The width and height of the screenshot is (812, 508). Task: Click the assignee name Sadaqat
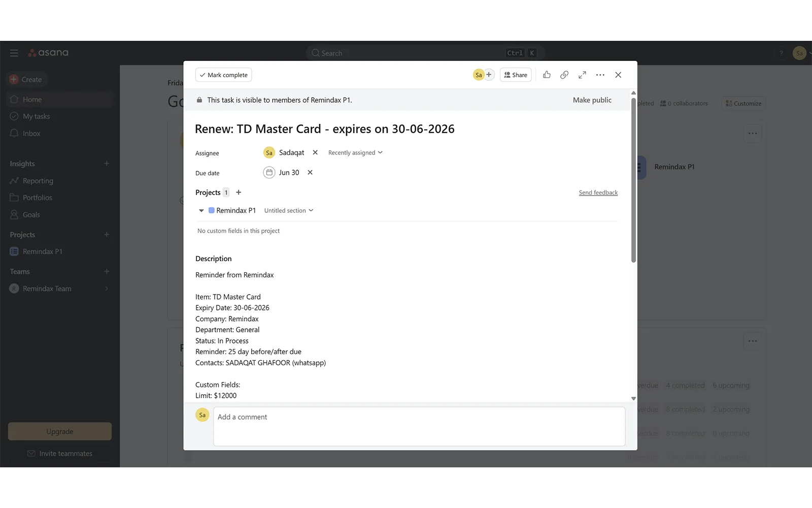pos(292,152)
